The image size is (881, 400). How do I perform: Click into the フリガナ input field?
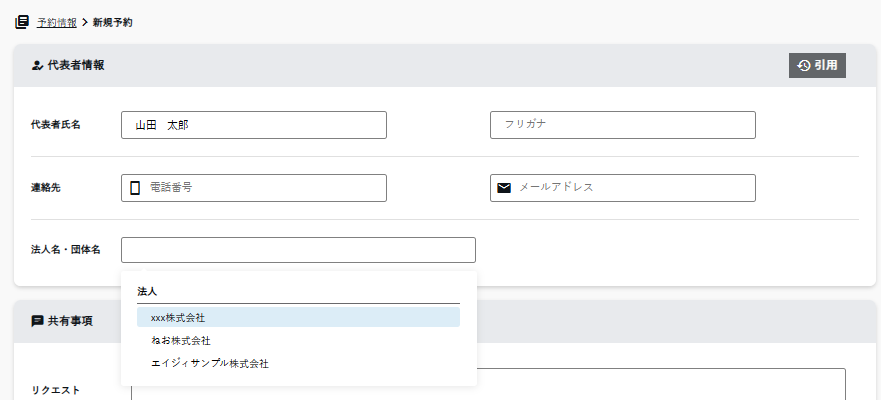(622, 125)
